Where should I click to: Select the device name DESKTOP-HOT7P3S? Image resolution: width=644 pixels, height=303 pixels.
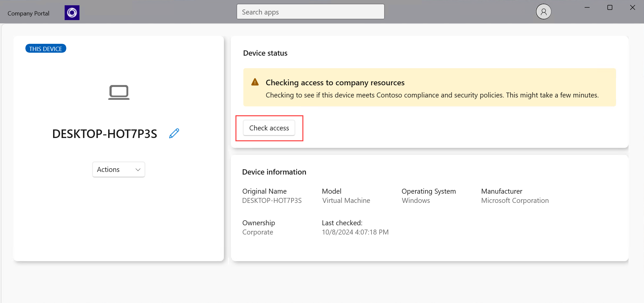click(105, 134)
